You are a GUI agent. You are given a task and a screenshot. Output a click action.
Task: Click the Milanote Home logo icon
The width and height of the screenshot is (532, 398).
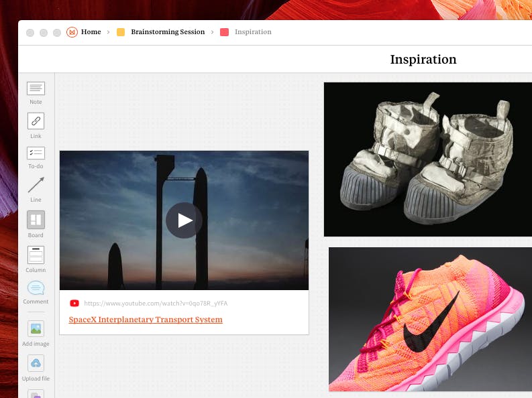(72, 32)
